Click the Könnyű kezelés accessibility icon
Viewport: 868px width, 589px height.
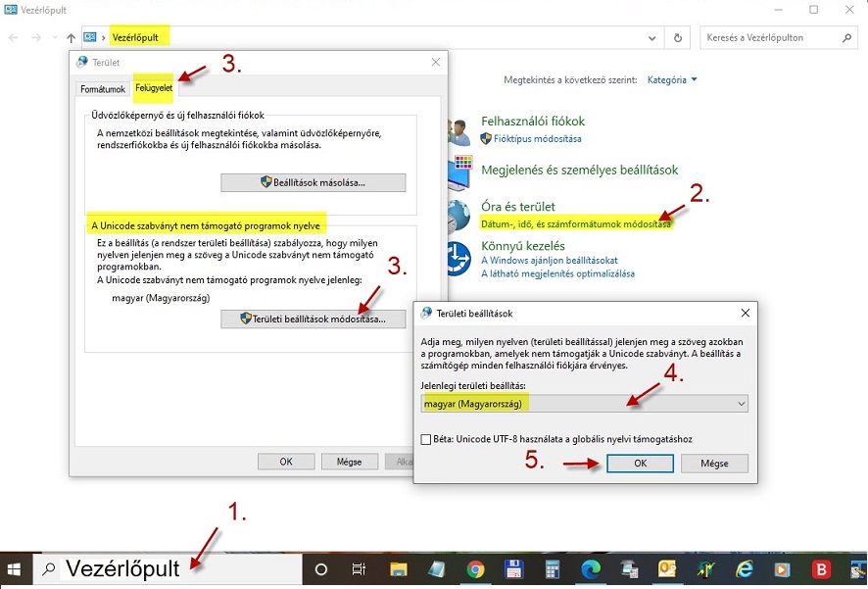pyautogui.click(x=459, y=258)
